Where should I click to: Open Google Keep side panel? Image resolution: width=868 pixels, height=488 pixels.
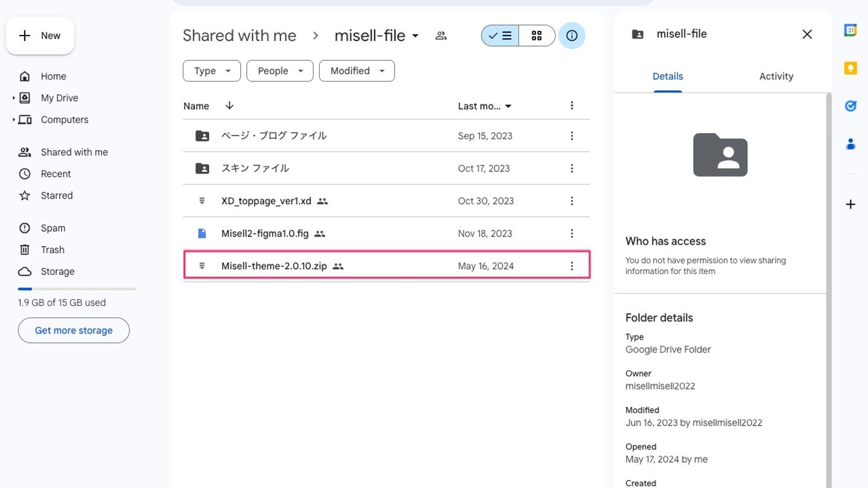(850, 68)
